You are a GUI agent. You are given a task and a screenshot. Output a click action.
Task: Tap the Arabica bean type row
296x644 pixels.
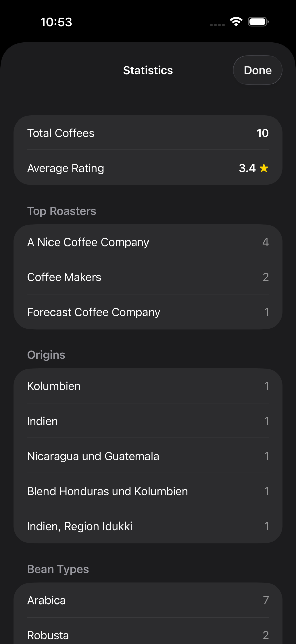tap(148, 600)
